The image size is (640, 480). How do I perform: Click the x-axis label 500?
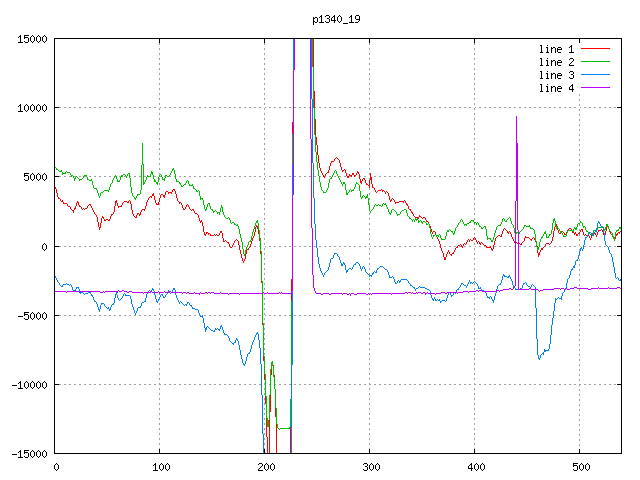[x=581, y=467]
